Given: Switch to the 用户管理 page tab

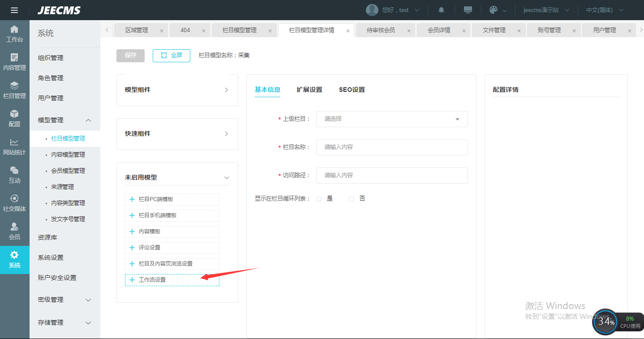Looking at the screenshot, I should pyautogui.click(x=604, y=30).
